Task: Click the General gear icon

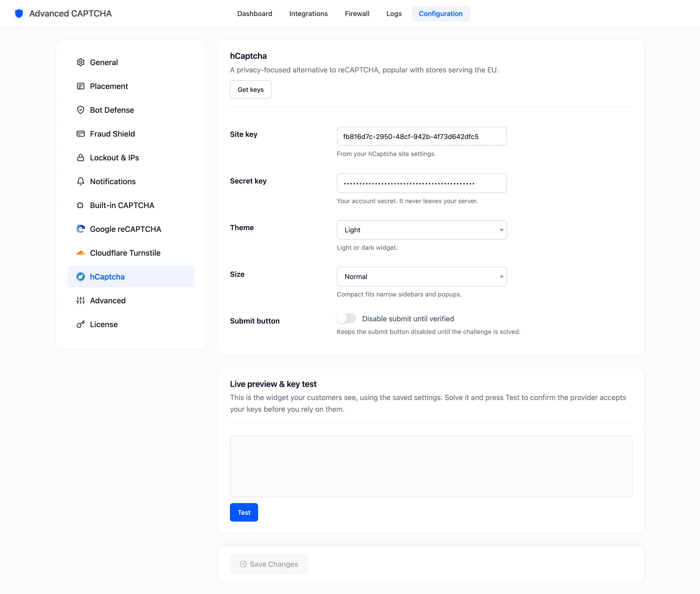Action: point(80,62)
